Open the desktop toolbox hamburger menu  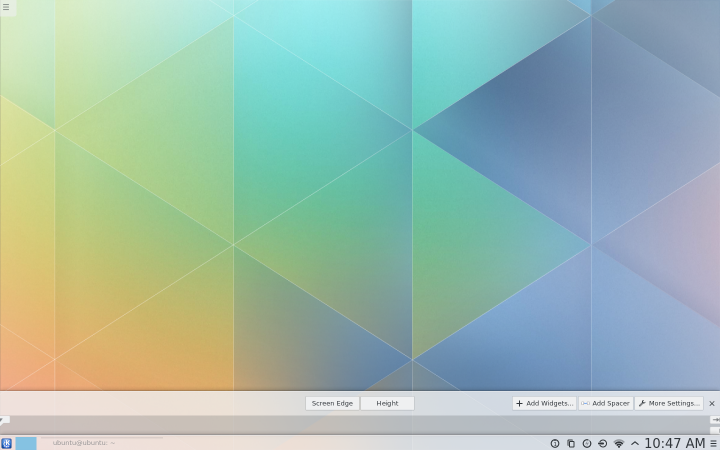pos(6,7)
